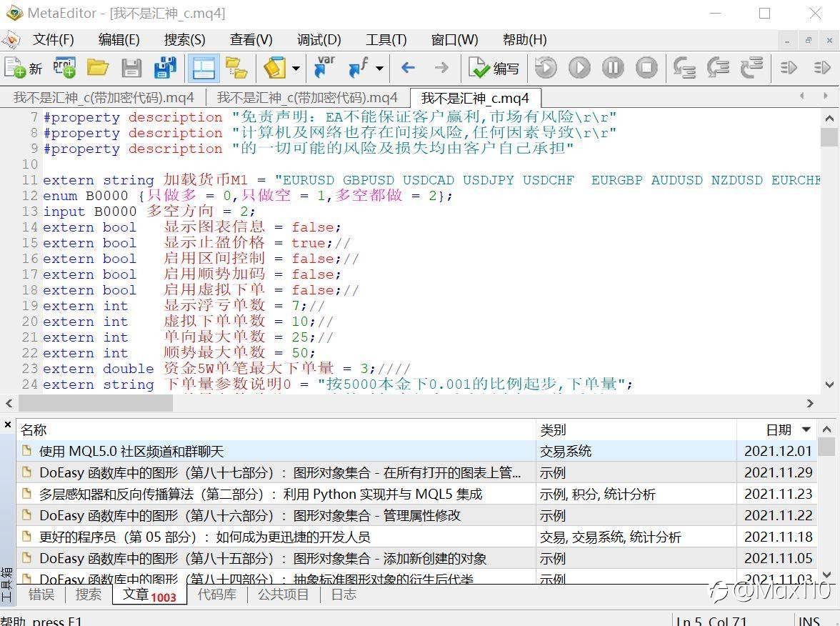Click the horizontal scrollbar left arrow
Viewport: 840px width, 626px height.
9,403
